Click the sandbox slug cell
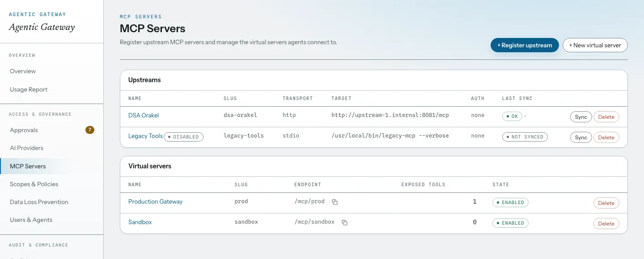644x259 pixels. tap(246, 222)
